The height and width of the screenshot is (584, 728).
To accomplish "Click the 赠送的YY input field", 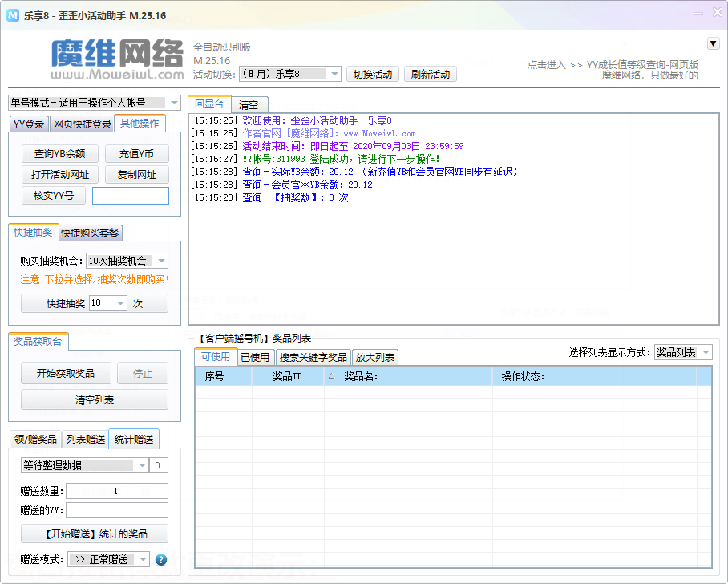I will tap(117, 510).
